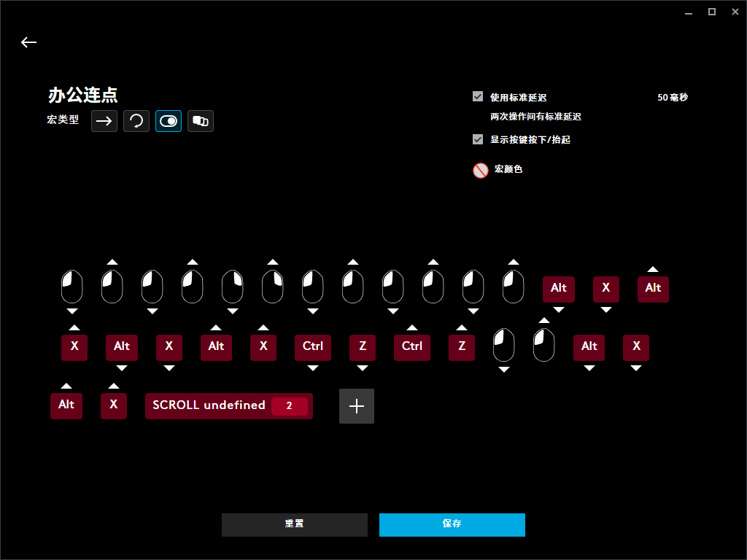This screenshot has width=747, height=560.
Task: Select the right-click release mouse icon
Action: (272, 287)
